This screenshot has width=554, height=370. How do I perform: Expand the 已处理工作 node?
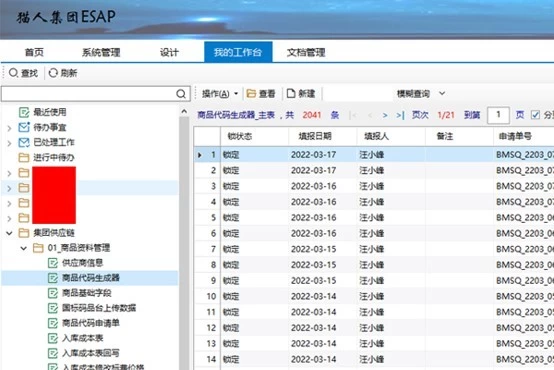click(x=10, y=143)
